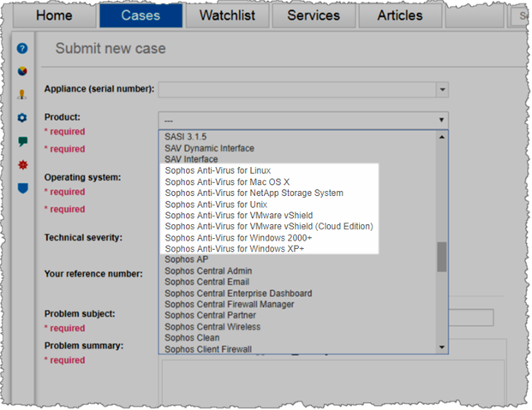The height and width of the screenshot is (410, 532).
Task: Click the product list scrollbar thumb
Action: [x=442, y=257]
